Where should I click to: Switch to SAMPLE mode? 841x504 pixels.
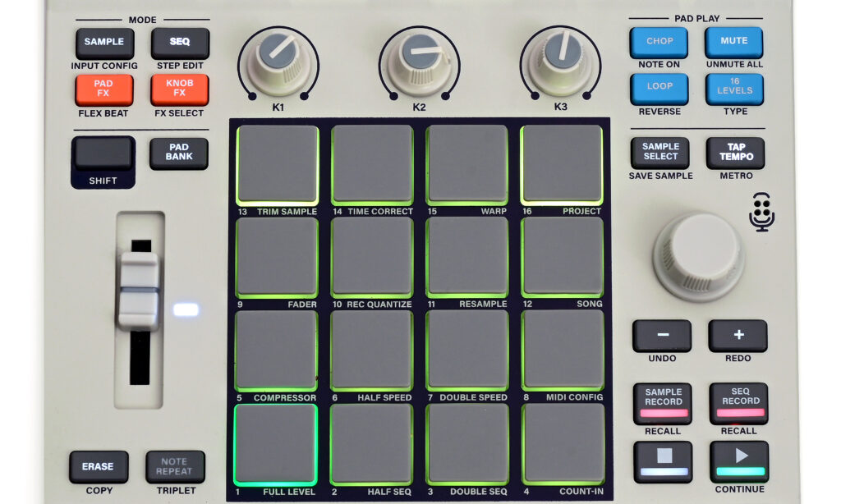coord(104,43)
